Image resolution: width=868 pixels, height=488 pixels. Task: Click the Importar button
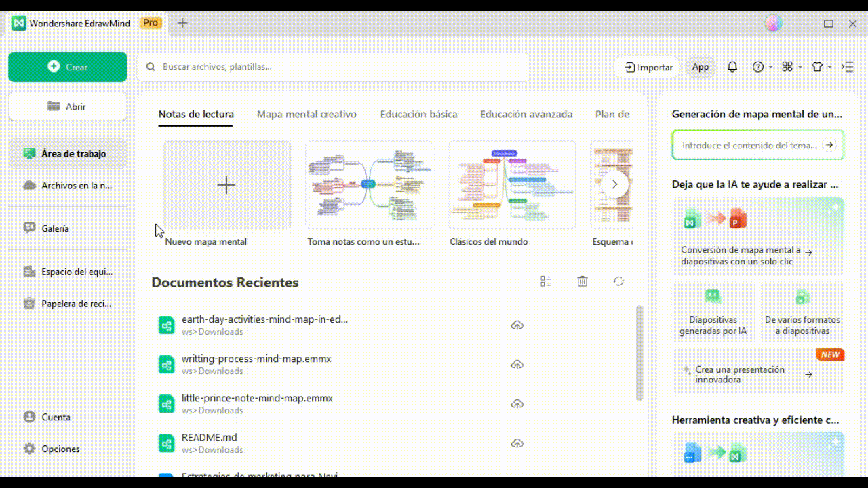pyautogui.click(x=648, y=67)
